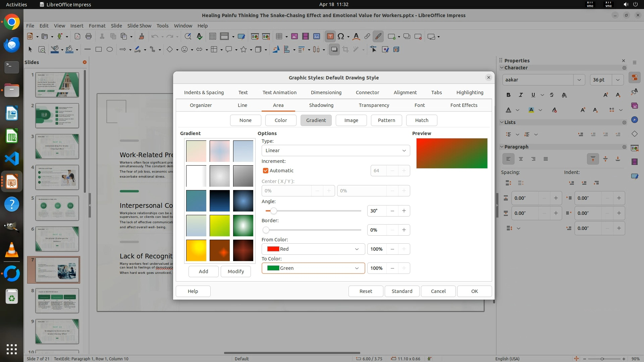Switch to the Transparency tab
This screenshot has width=644, height=362.
point(374,105)
